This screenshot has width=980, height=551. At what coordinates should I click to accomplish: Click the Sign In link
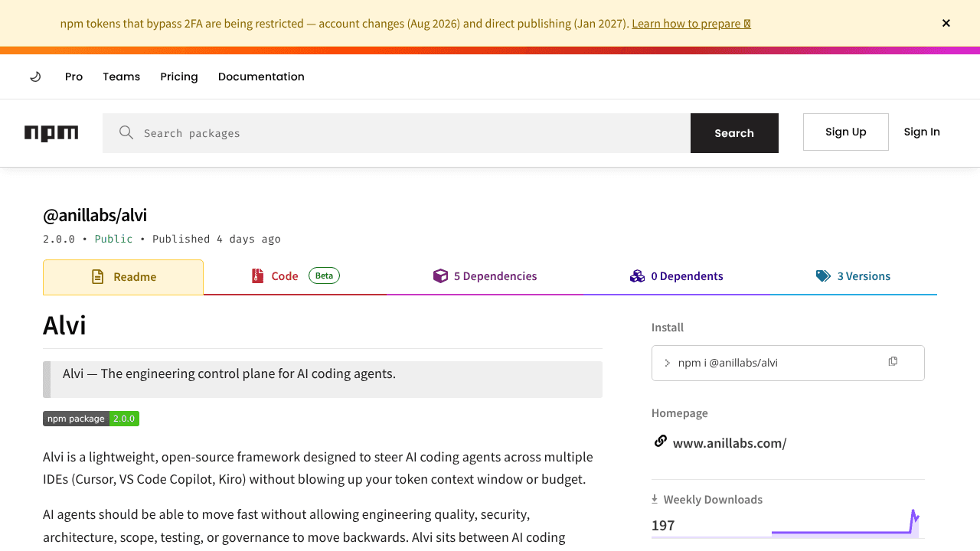pyautogui.click(x=922, y=132)
